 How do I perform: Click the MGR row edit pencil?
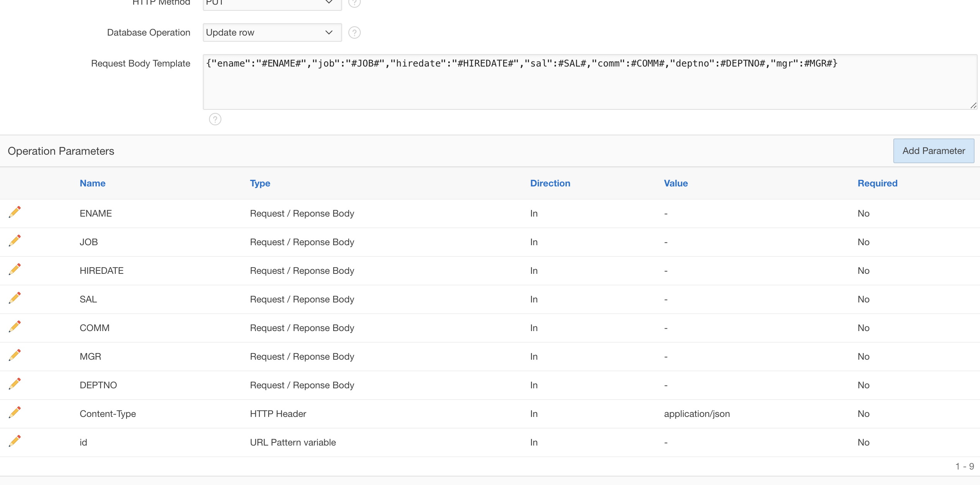[x=15, y=355]
